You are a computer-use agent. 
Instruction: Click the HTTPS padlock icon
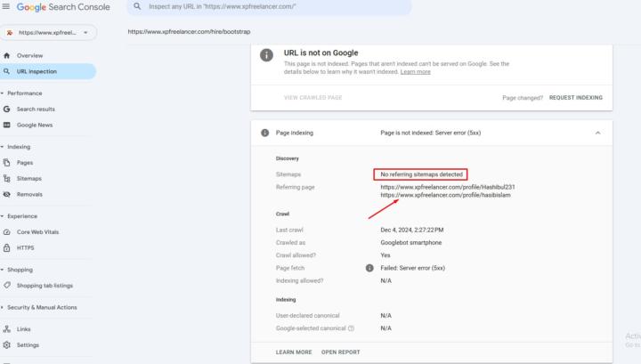tap(6, 248)
